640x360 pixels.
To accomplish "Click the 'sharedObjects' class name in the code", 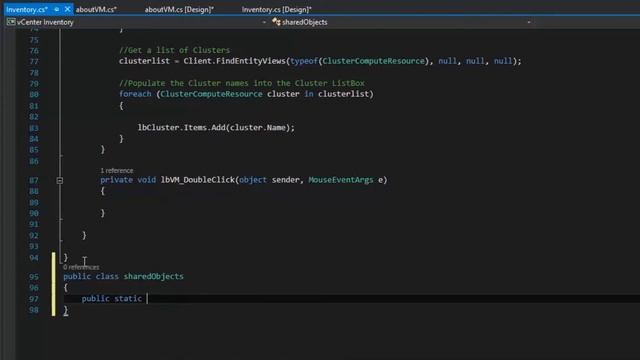I will click(x=153, y=276).
